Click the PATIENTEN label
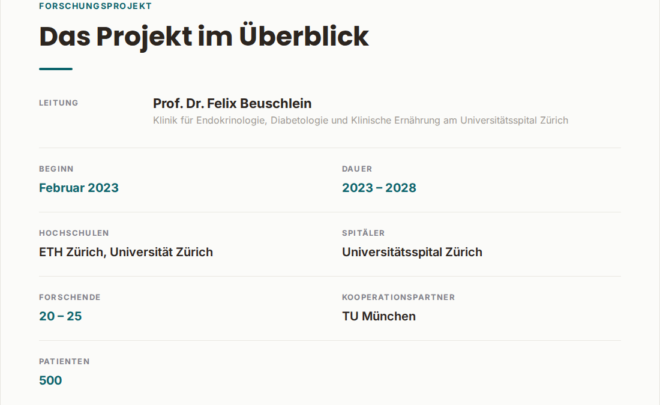 coord(64,361)
